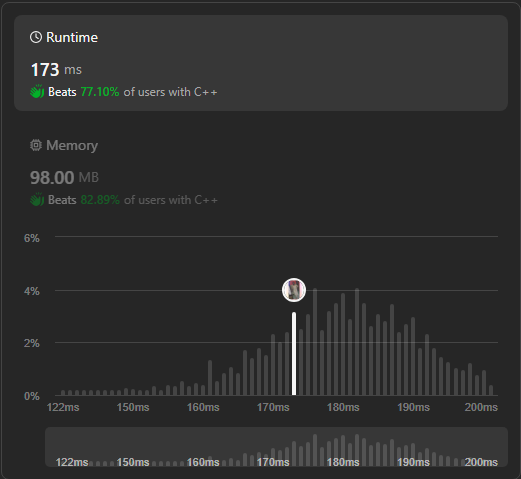Click the 2% y-axis label
This screenshot has width=521, height=479.
point(32,343)
